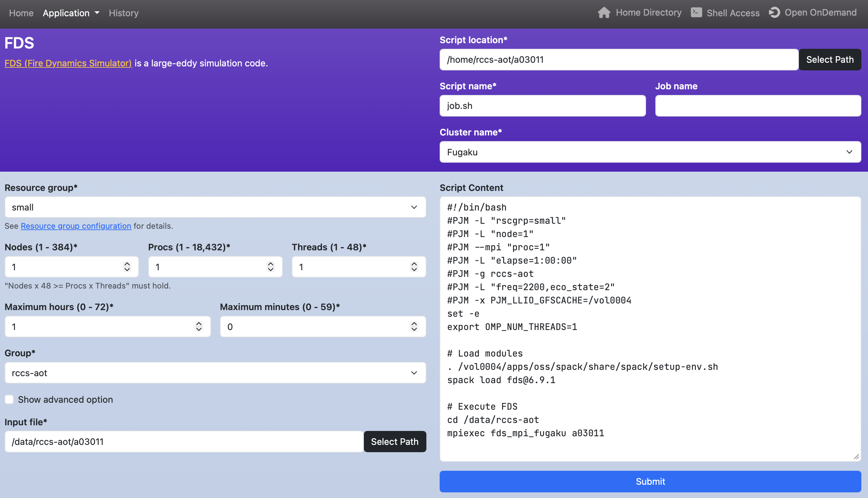Click Select Path for Input file
The image size is (868, 498).
pos(395,442)
